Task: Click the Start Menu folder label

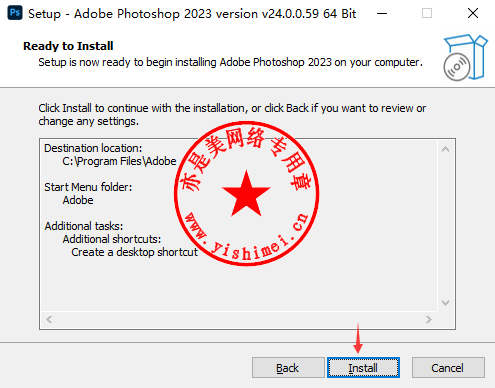Action: (x=88, y=187)
